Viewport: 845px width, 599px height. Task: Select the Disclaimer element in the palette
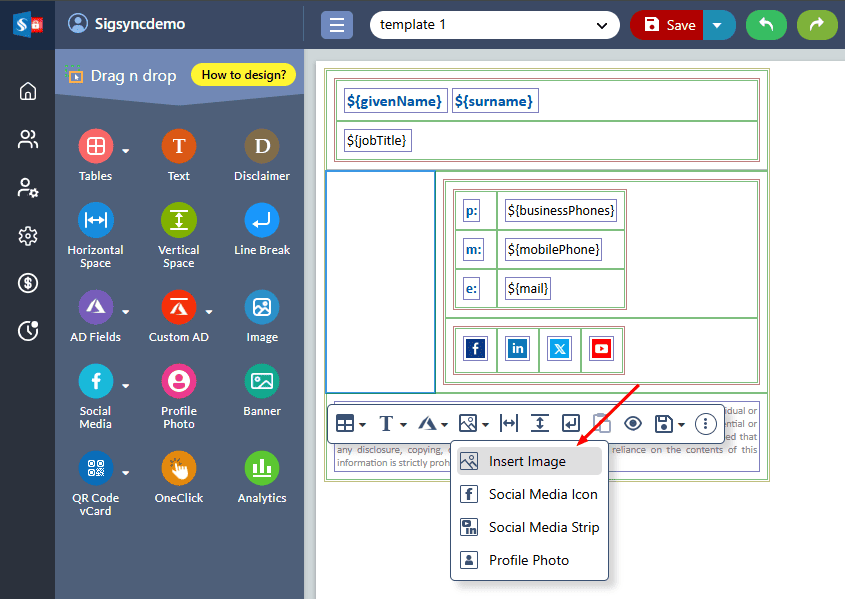[262, 147]
